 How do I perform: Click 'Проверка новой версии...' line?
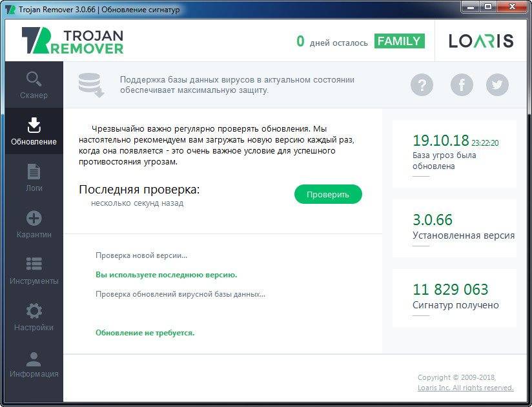coord(141,255)
